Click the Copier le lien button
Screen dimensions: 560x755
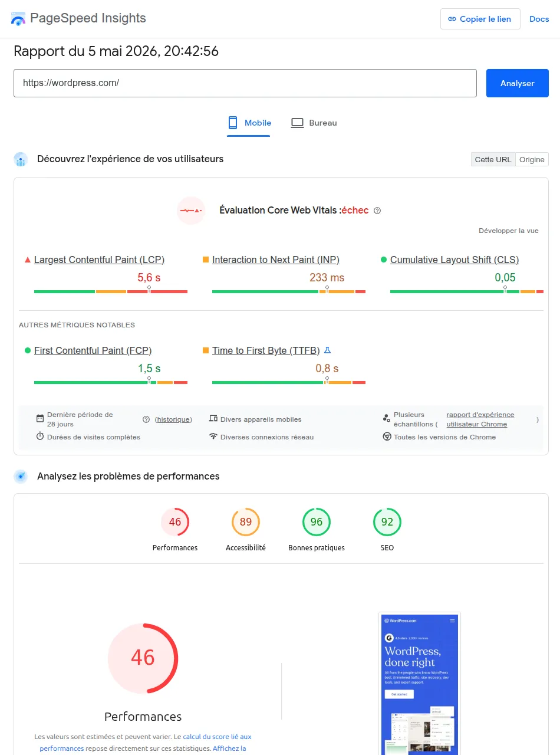[x=480, y=19]
